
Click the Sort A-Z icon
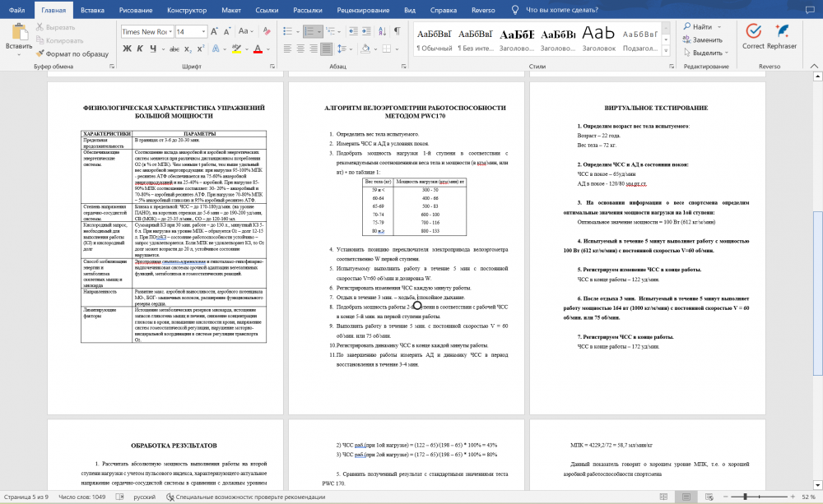pos(382,31)
